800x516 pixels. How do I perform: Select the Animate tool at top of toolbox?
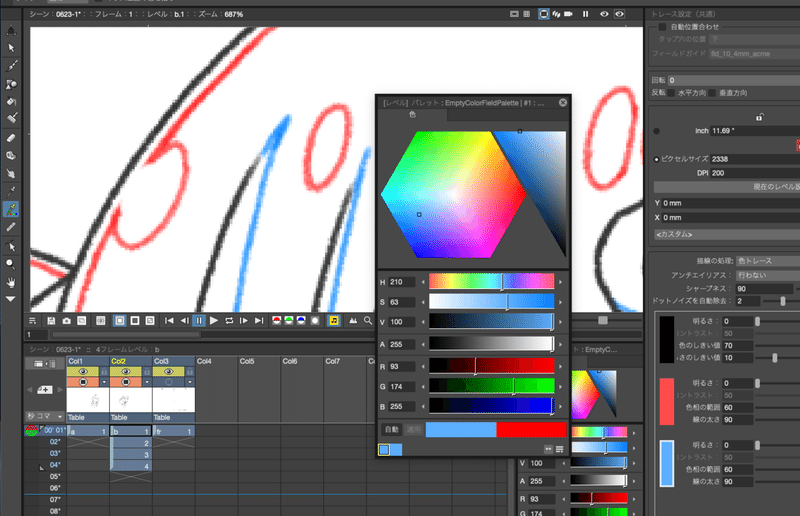11,31
